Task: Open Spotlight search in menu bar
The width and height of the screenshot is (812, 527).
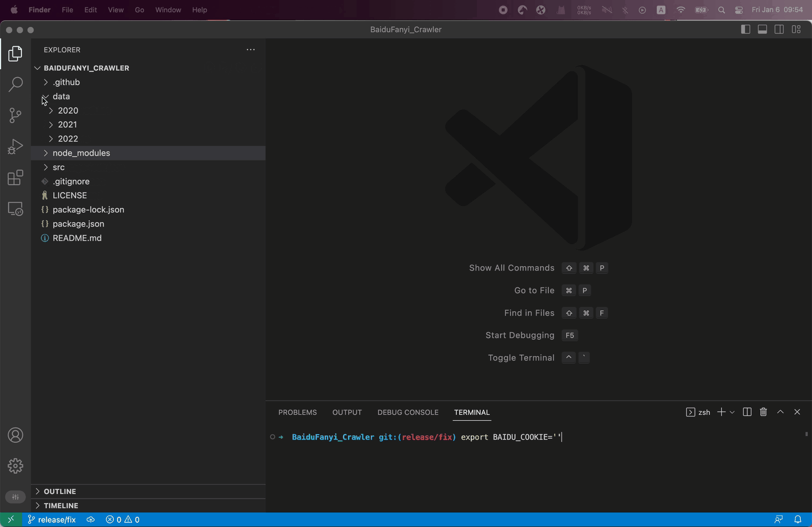Action: tap(721, 10)
